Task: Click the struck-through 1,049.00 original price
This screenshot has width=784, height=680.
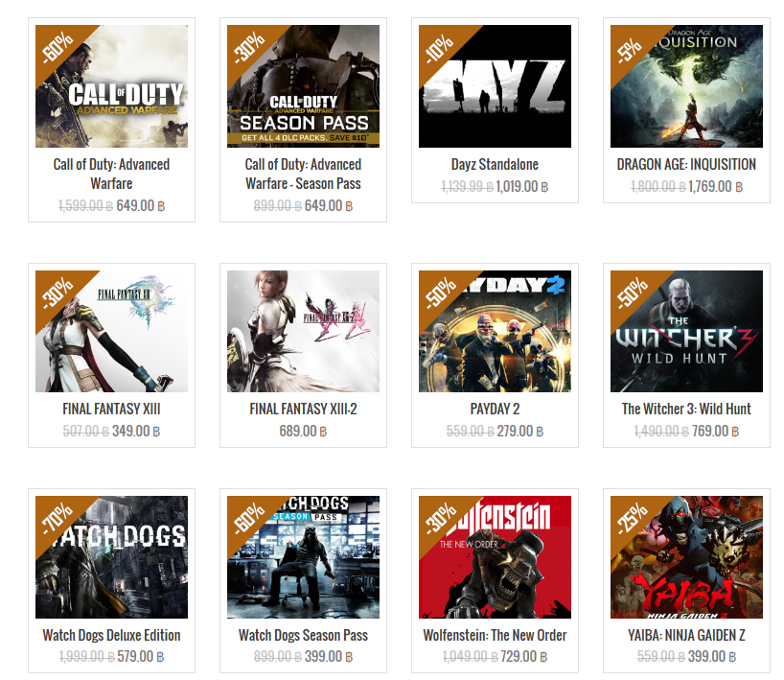Action: click(x=470, y=656)
